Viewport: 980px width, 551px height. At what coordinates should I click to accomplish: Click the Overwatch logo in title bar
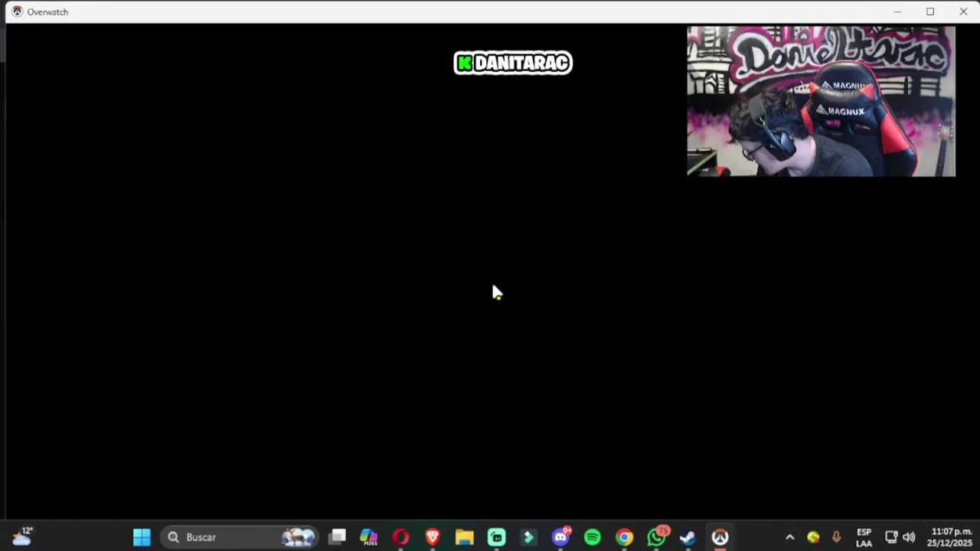17,11
